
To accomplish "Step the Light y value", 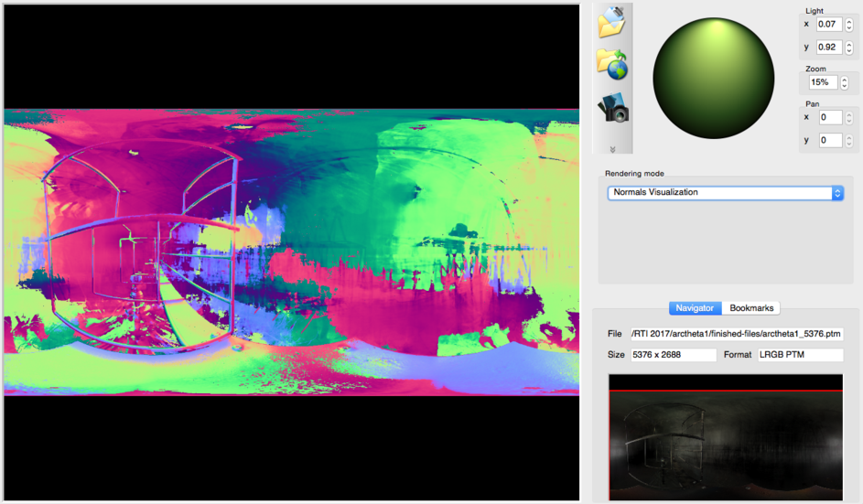I will (x=849, y=48).
